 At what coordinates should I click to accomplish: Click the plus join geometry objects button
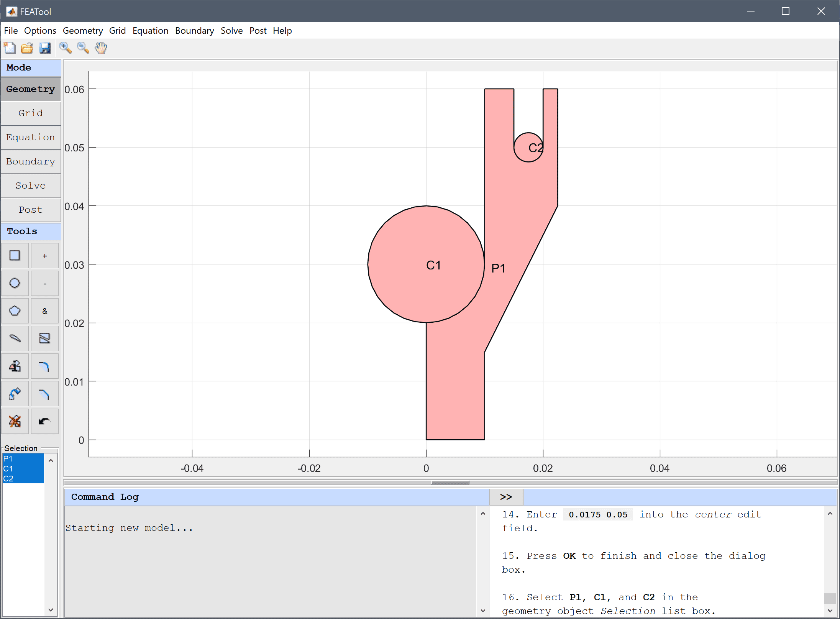(x=45, y=256)
